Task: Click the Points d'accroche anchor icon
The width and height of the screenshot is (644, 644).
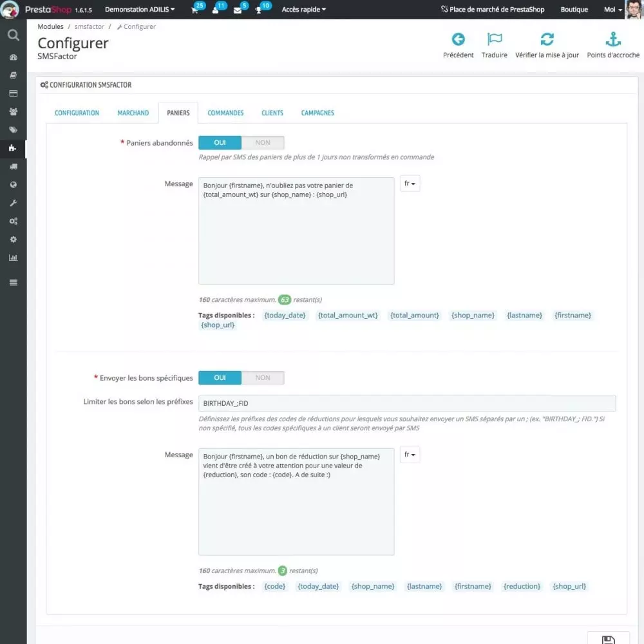Action: point(613,39)
